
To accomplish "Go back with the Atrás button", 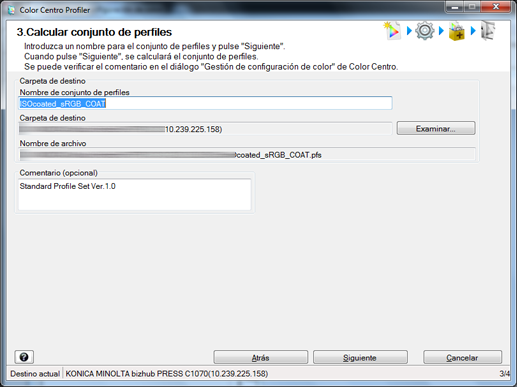I will click(260, 357).
